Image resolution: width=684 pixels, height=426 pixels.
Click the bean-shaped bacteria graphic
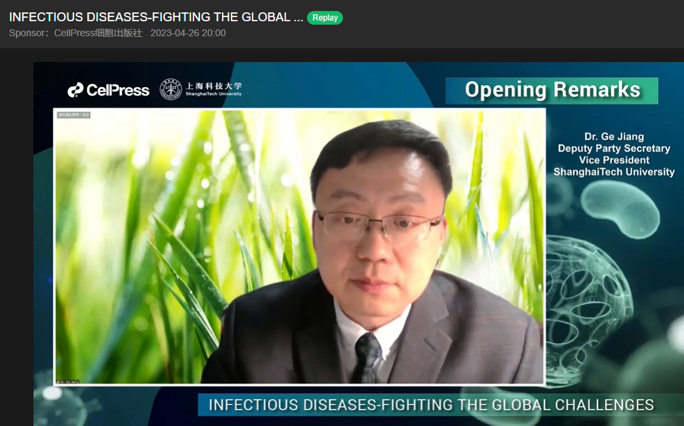click(x=620, y=208)
